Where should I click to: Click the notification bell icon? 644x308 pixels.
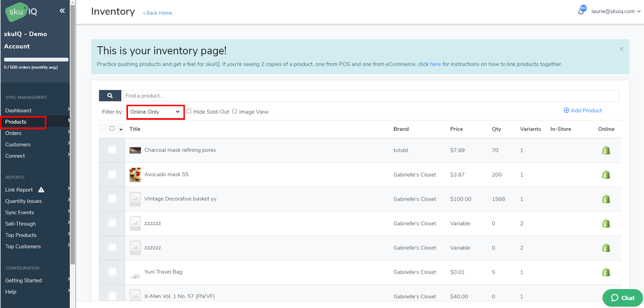581,12
